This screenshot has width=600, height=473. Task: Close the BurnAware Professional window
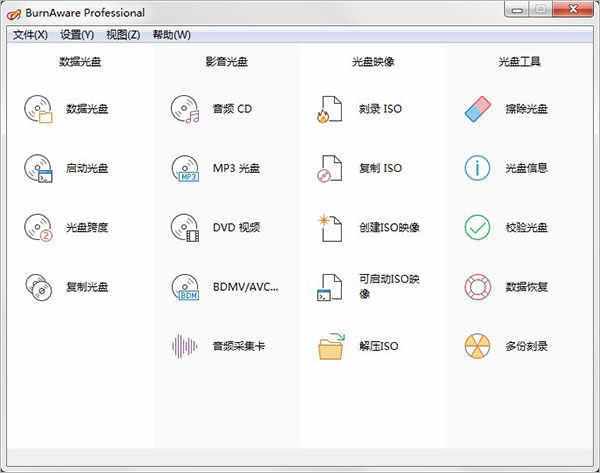[x=573, y=9]
